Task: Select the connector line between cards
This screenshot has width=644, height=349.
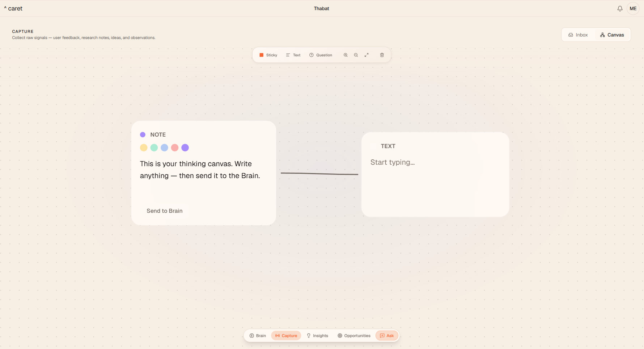Action: click(x=319, y=174)
